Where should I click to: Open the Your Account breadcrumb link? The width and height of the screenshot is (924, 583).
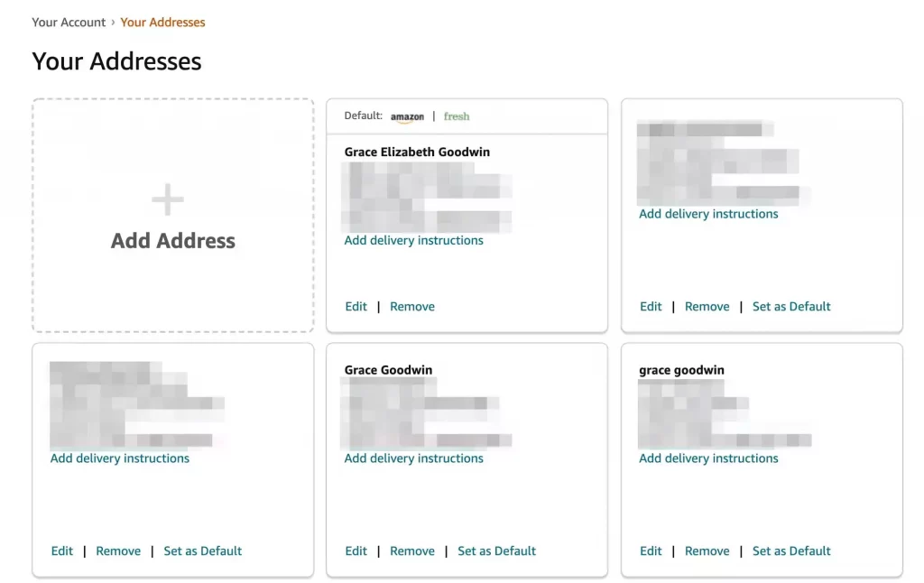pyautogui.click(x=69, y=23)
